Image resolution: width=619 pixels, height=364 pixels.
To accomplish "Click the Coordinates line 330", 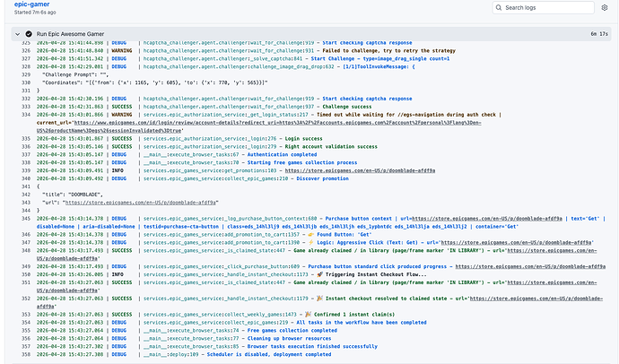I will click(154, 82).
